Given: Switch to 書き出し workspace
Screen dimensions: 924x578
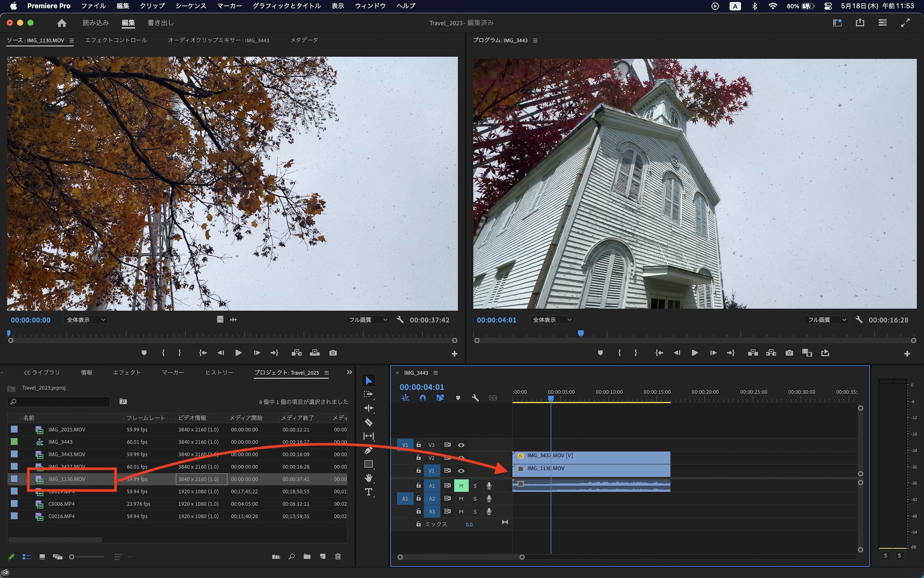Looking at the screenshot, I should click(x=160, y=23).
